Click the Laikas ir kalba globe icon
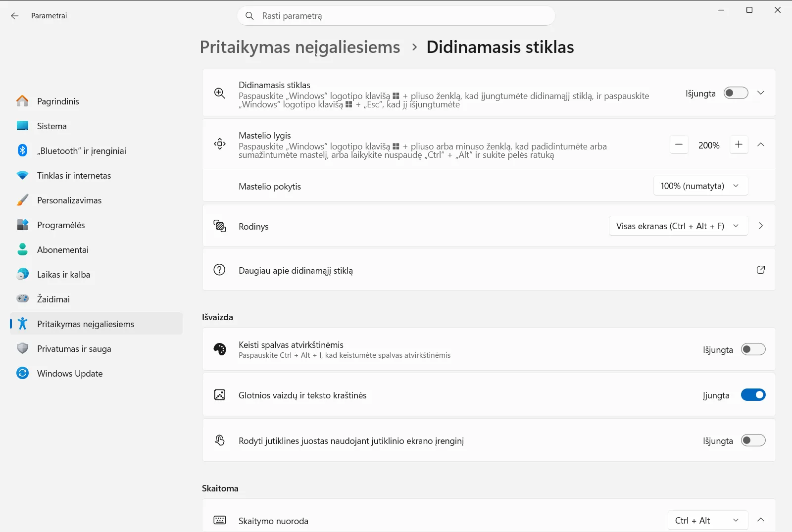Image resolution: width=792 pixels, height=532 pixels. coord(23,274)
